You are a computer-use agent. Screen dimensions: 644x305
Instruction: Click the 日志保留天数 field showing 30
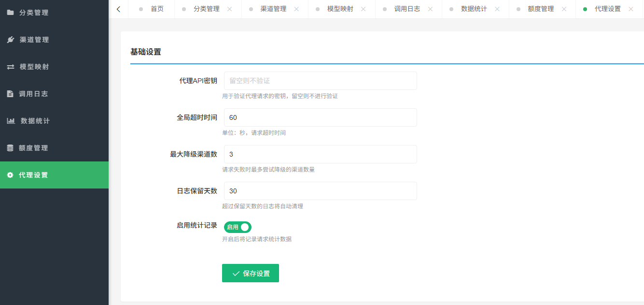[321, 191]
